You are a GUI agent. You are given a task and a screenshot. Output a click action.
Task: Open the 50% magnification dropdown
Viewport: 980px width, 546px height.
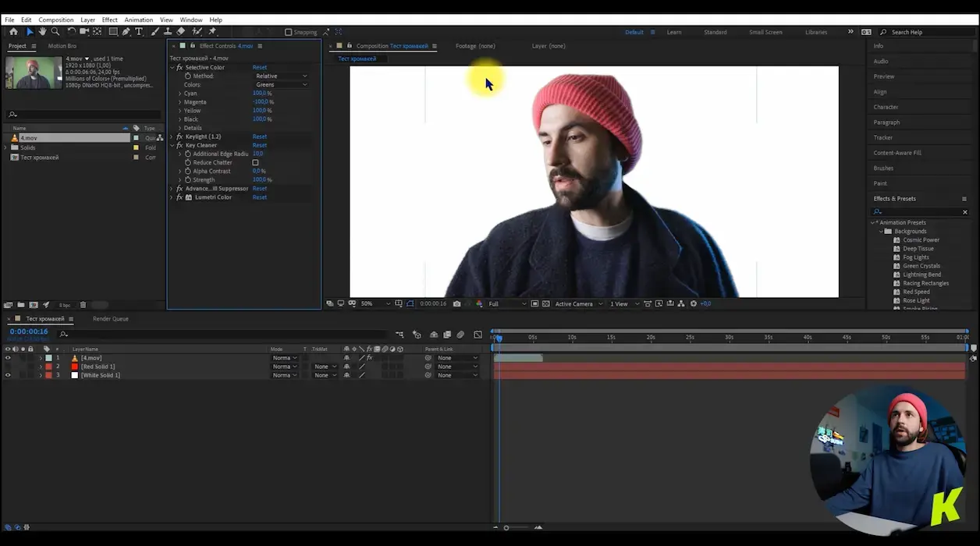pos(375,303)
